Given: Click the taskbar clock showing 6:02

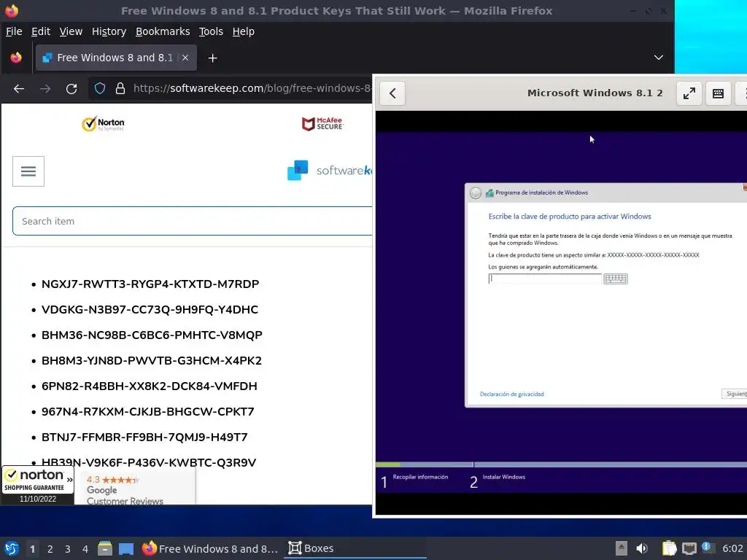Looking at the screenshot, I should 732,548.
